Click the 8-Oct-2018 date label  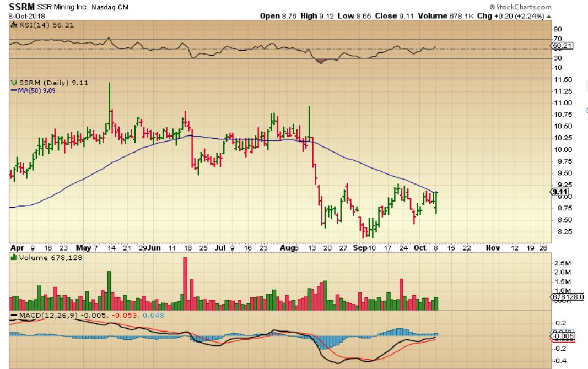coord(26,16)
